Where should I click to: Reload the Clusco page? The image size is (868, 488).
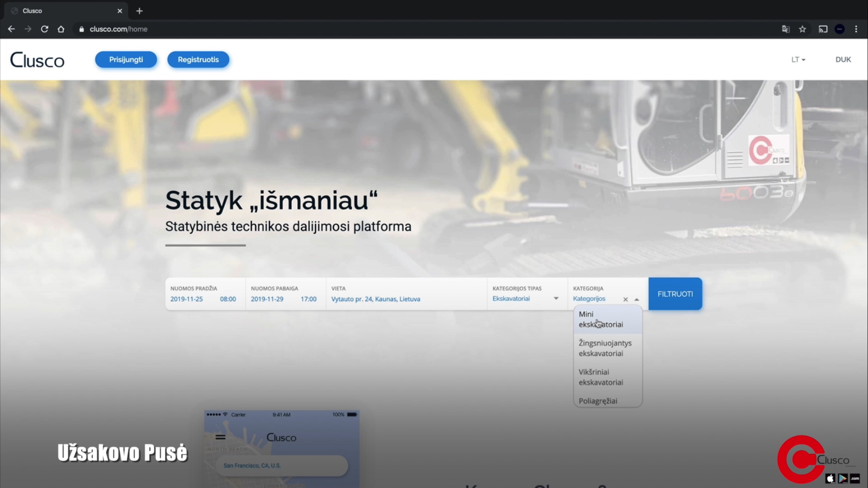pyautogui.click(x=44, y=29)
